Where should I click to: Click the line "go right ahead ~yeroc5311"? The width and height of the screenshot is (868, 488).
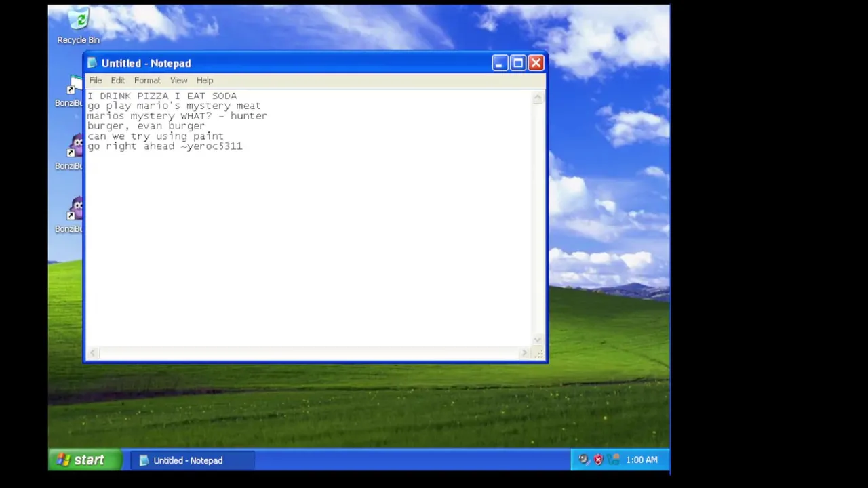[165, 146]
